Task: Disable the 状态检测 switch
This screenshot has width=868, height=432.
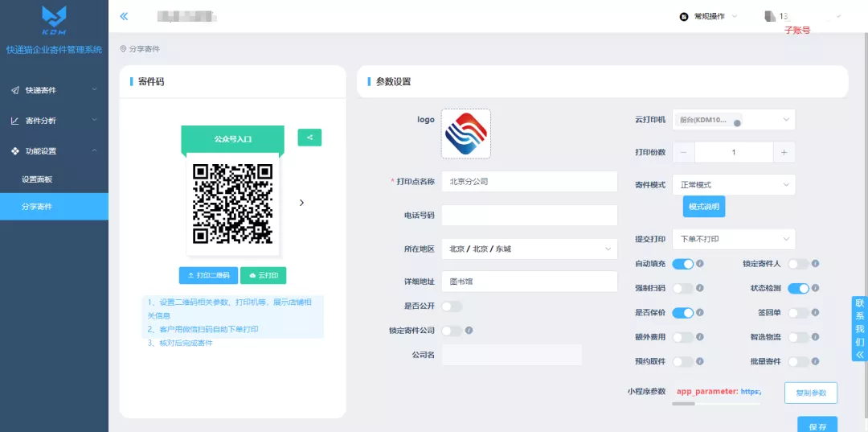Action: tap(798, 288)
